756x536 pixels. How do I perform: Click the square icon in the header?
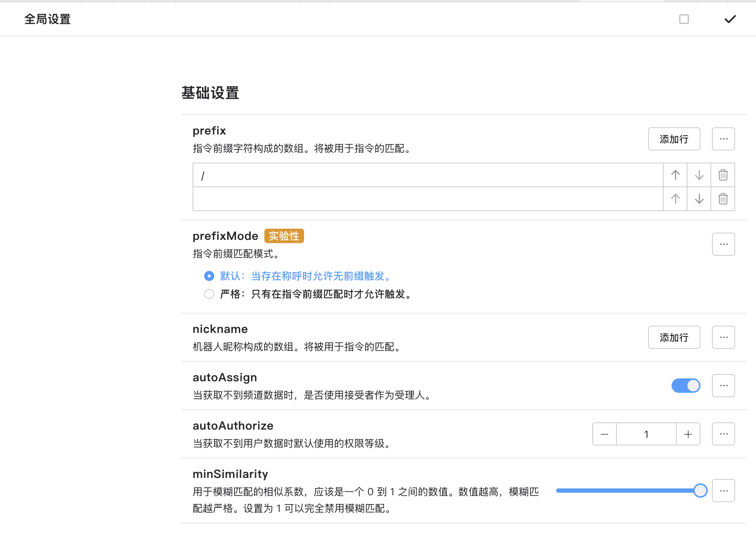point(684,19)
